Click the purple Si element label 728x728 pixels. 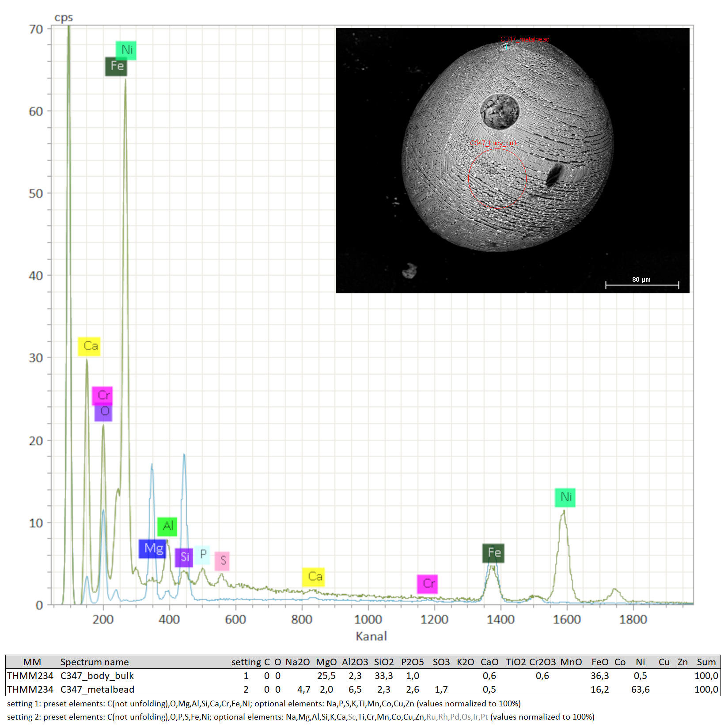point(184,557)
